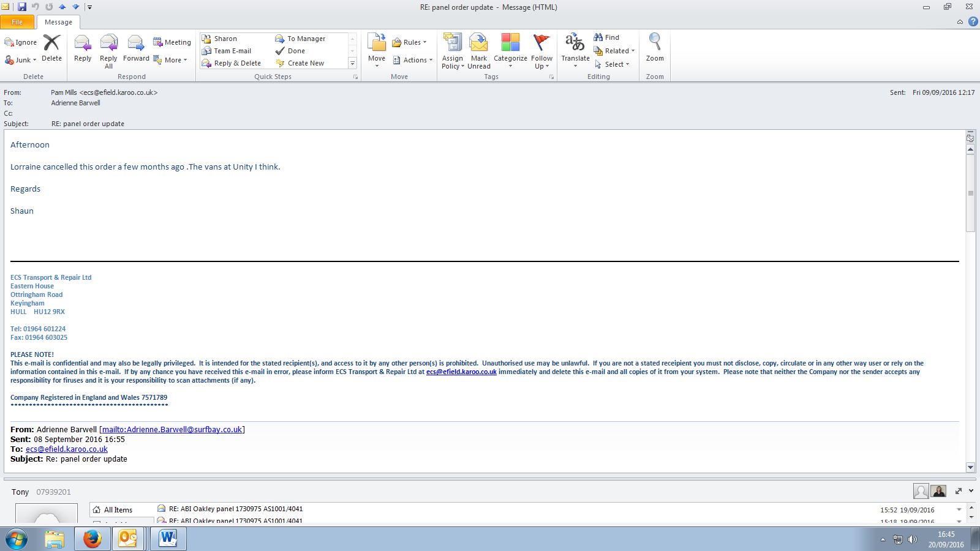Click the ecs@efield.karoo.co.uk link in the quoted To line
This screenshot has height=551, width=980.
click(67, 449)
